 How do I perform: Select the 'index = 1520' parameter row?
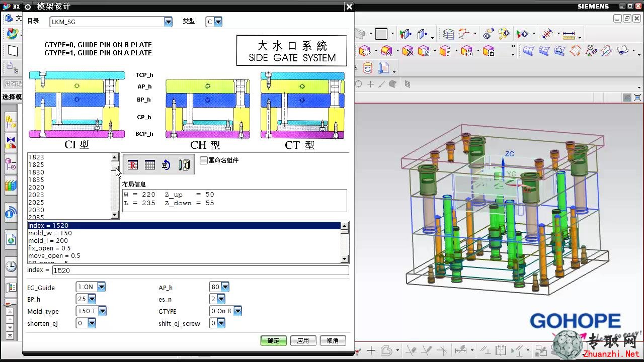pos(184,226)
